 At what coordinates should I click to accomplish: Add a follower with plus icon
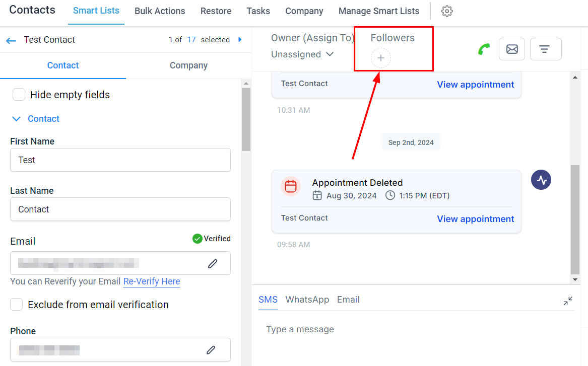(381, 58)
